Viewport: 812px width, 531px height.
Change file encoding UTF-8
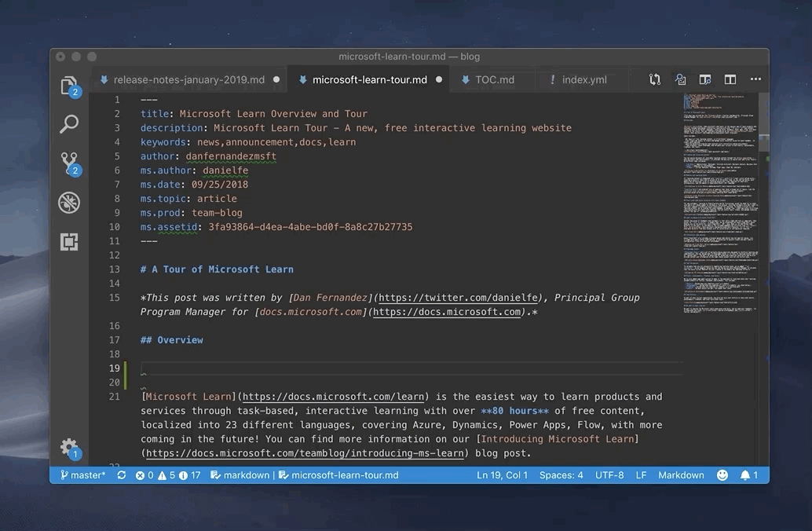coord(609,475)
